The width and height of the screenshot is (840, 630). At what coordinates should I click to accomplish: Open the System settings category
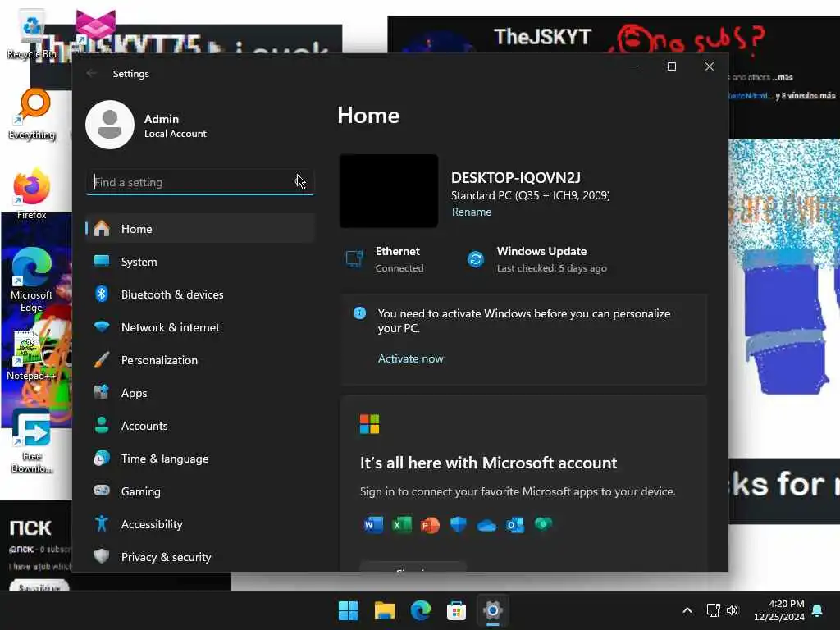200,262
